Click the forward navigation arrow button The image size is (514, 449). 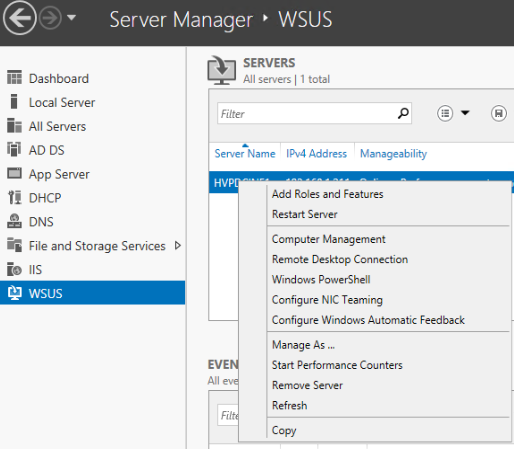[x=50, y=18]
